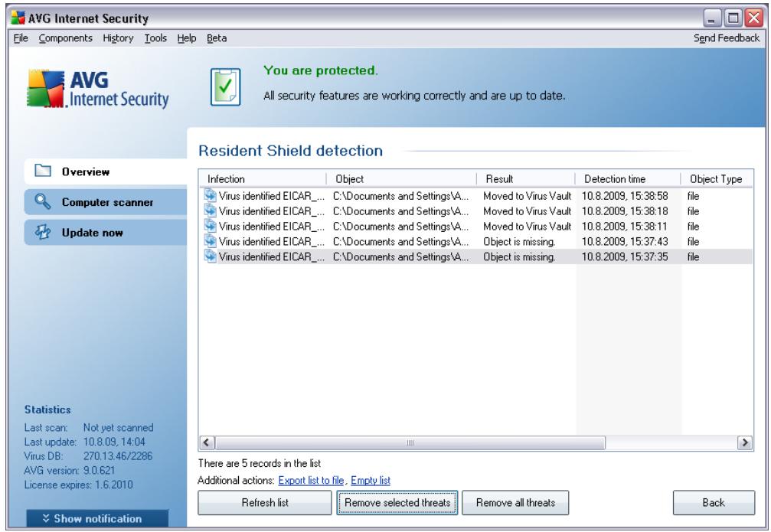Image resolution: width=771 pixels, height=532 pixels.
Task: Click Object path in 15:38:18 row
Action: coord(400,211)
